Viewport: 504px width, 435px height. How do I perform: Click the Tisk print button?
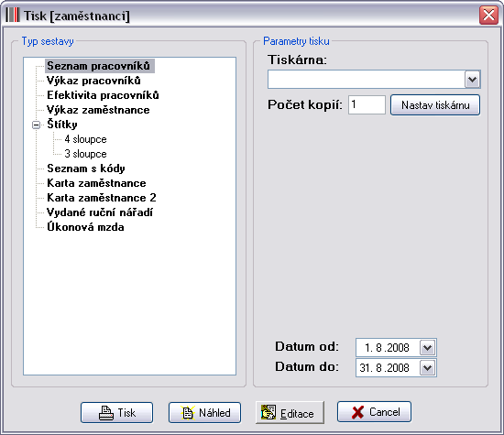pyautogui.click(x=116, y=412)
